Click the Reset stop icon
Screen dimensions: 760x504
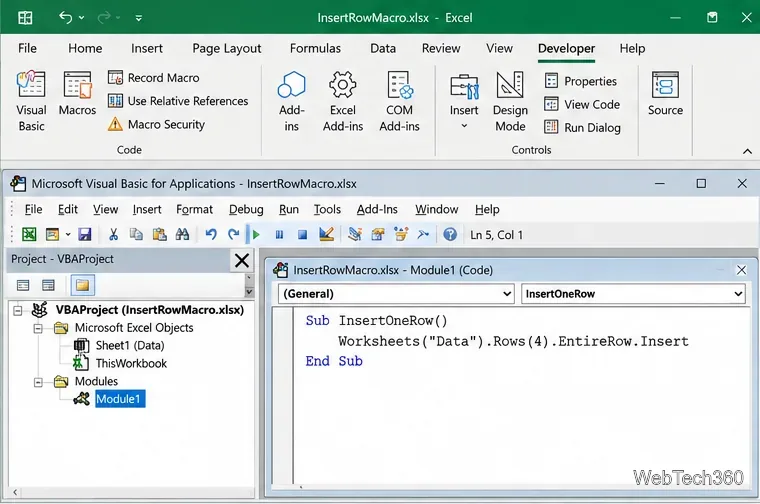click(302, 235)
